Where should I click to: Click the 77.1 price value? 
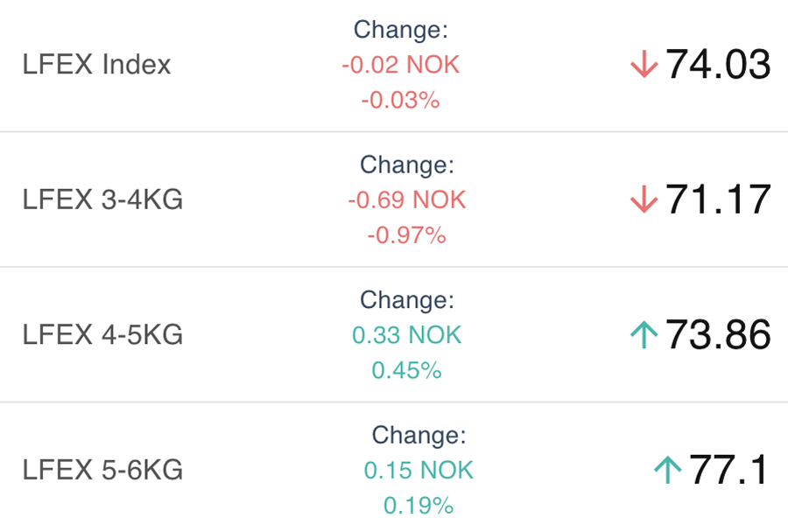tap(729, 471)
